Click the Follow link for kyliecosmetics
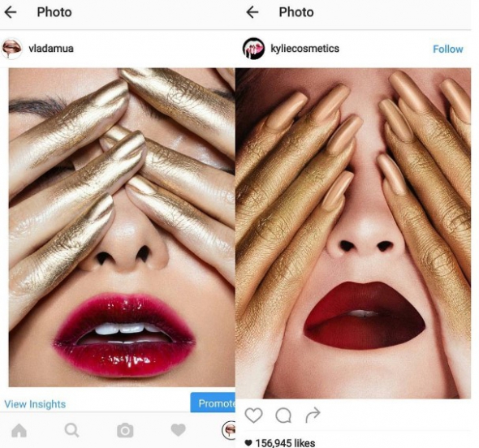This screenshot has width=479, height=448. click(448, 50)
